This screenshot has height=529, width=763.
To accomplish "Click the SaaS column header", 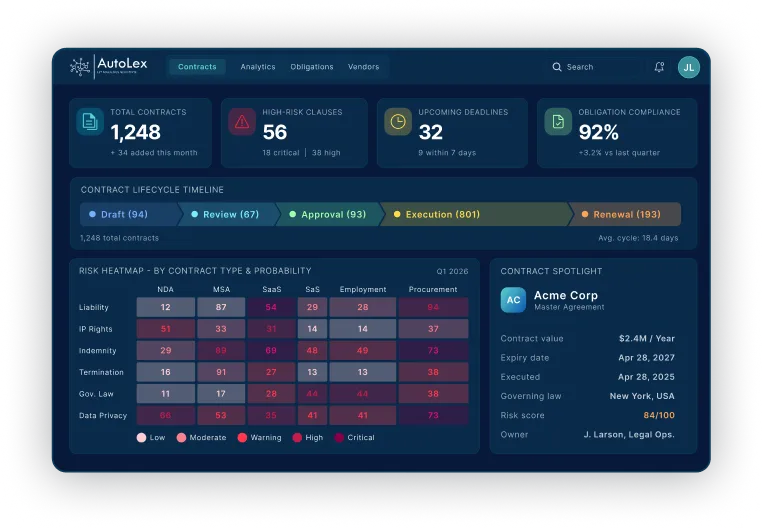I will (272, 290).
